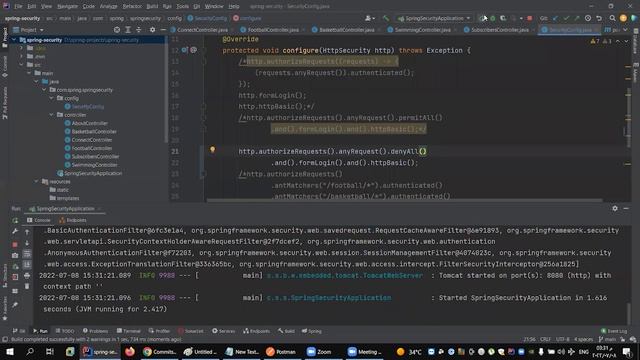This screenshot has height=360, width=640.
Task: Open the Terminal tool window
Action: [128, 331]
